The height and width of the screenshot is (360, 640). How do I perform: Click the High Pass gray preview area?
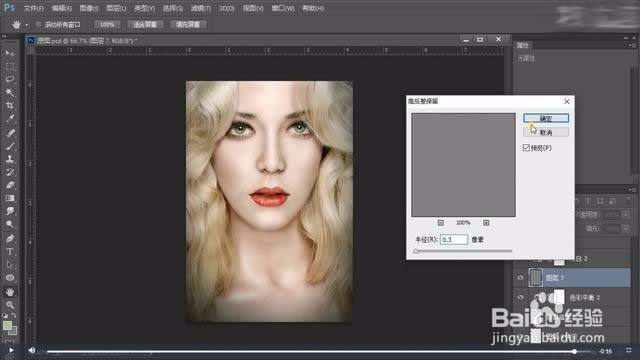point(463,165)
